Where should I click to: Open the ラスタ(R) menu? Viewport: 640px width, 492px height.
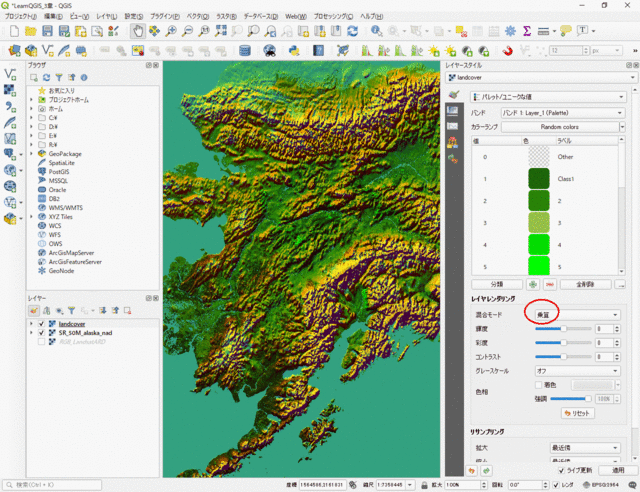point(226,17)
